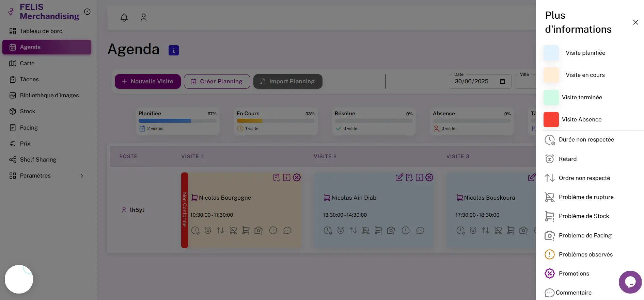The image size is (644, 300).
Task: Click the blue info icon beside Agenda
Action: coord(174,51)
